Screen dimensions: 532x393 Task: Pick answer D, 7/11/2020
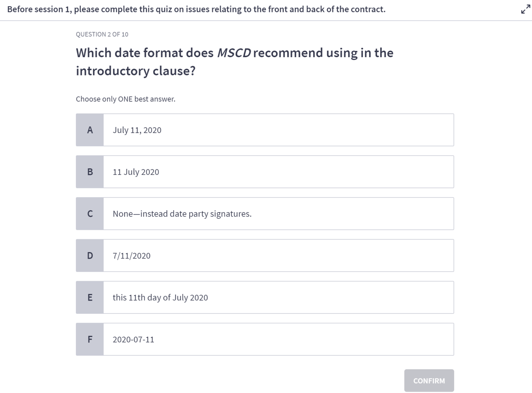277,256
